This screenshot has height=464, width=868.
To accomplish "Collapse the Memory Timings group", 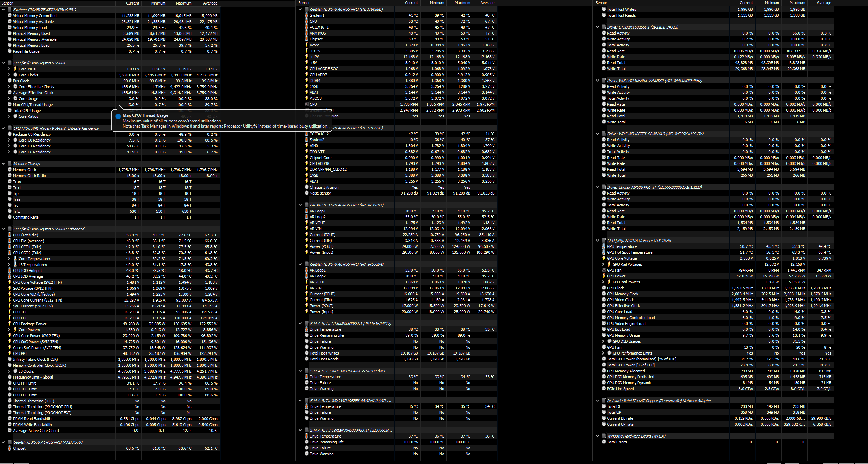I will (x=3, y=164).
